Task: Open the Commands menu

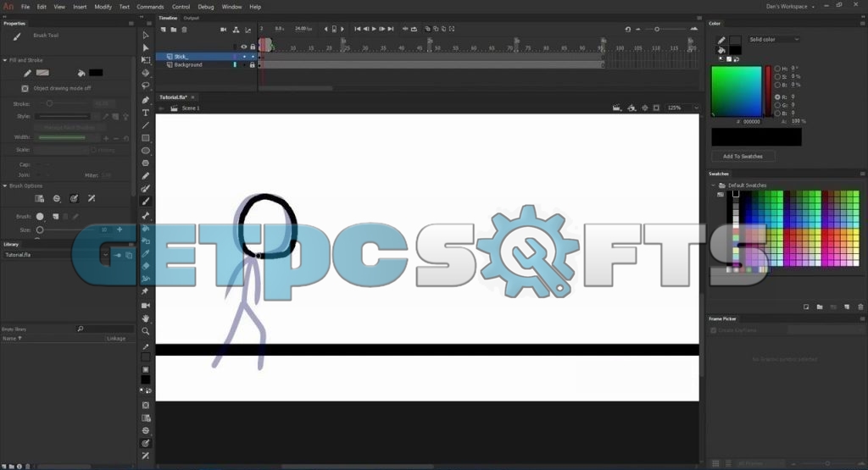Action: click(150, 7)
